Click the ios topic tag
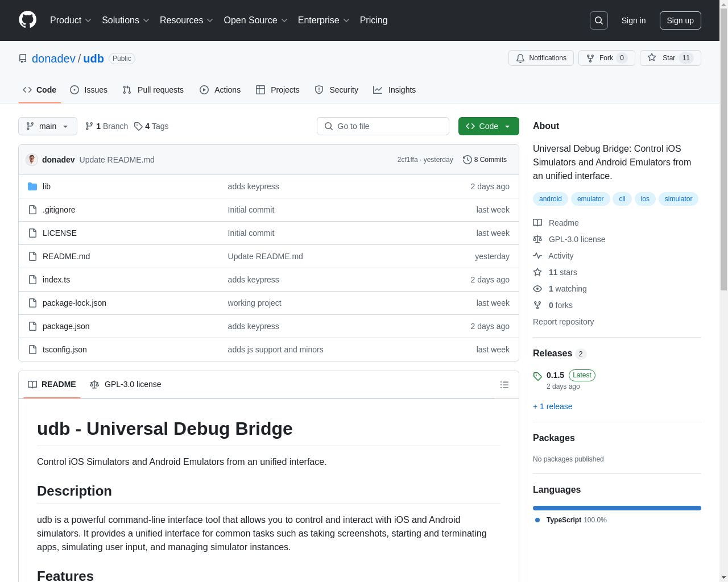Image resolution: width=728 pixels, height=582 pixels. click(x=645, y=199)
